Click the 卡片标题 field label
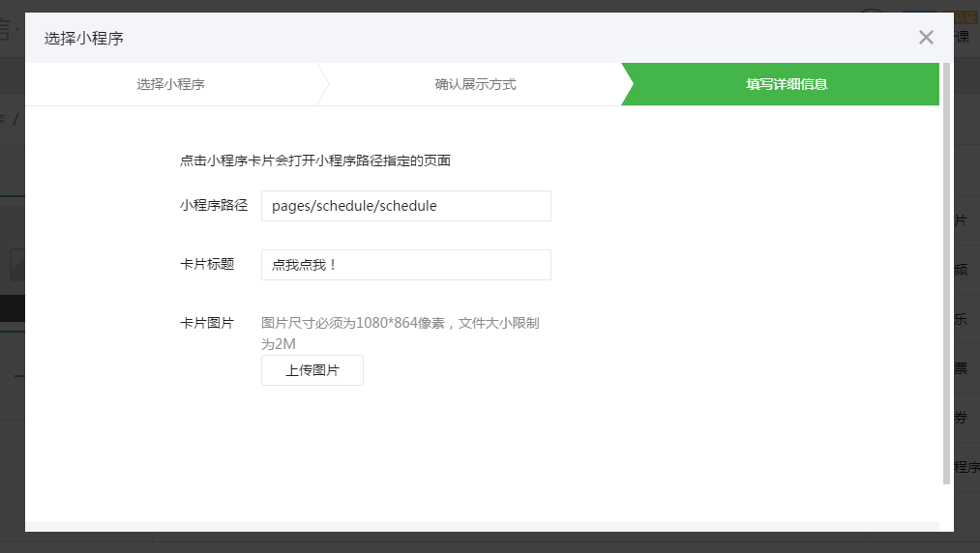 pyautogui.click(x=207, y=264)
